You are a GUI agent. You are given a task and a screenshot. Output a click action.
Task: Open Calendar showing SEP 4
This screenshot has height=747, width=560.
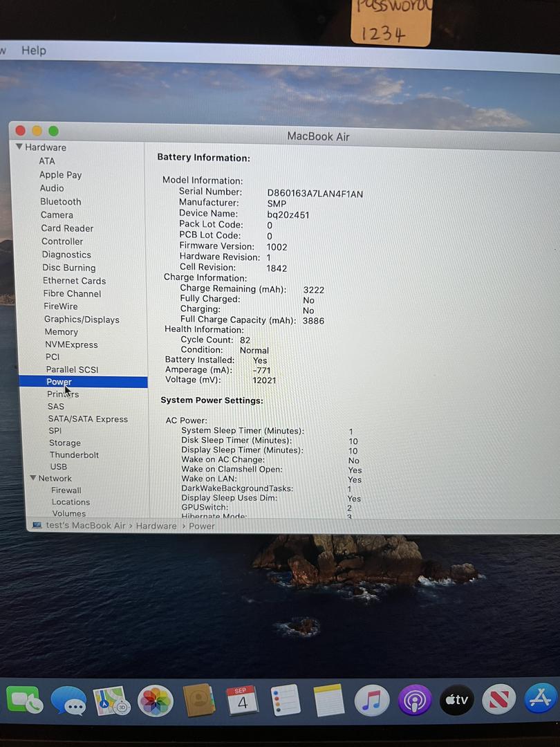(x=243, y=700)
